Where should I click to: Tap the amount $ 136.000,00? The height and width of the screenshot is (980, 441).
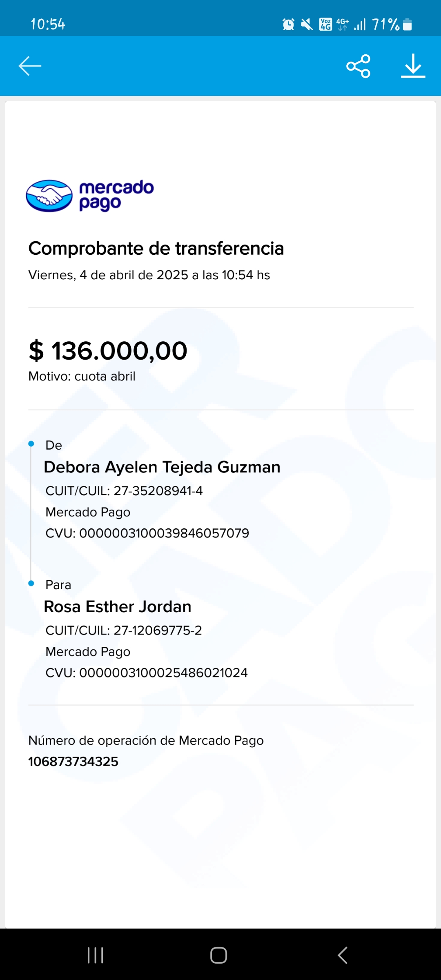[108, 351]
